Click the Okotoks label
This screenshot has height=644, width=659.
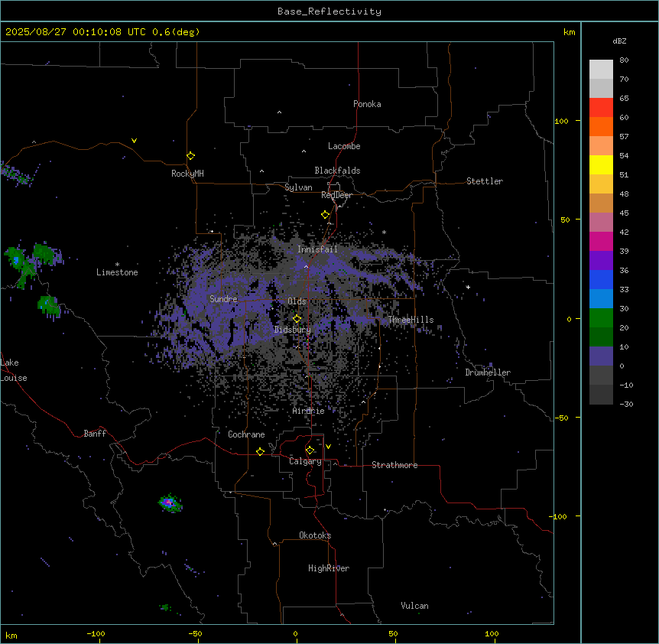point(315,535)
